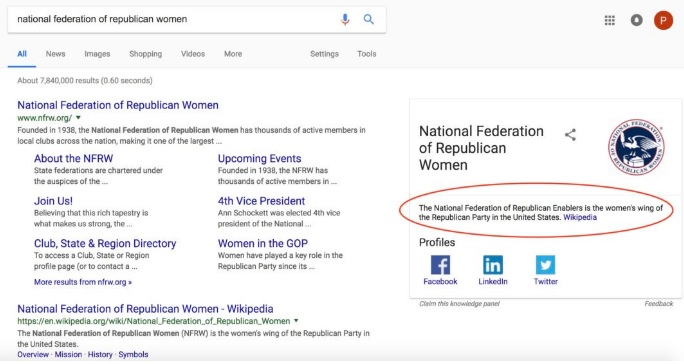684x364 pixels.
Task: Open the More search menu
Action: point(233,54)
